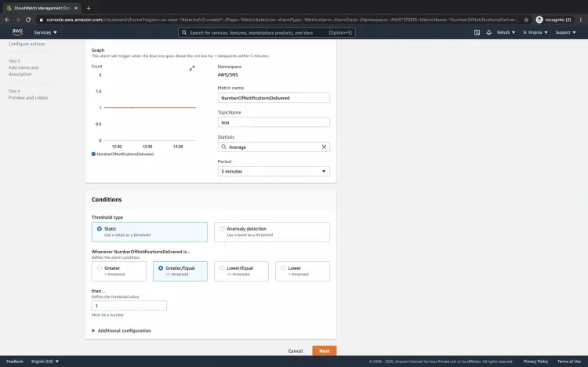Click the Metric name input field

[x=274, y=98]
